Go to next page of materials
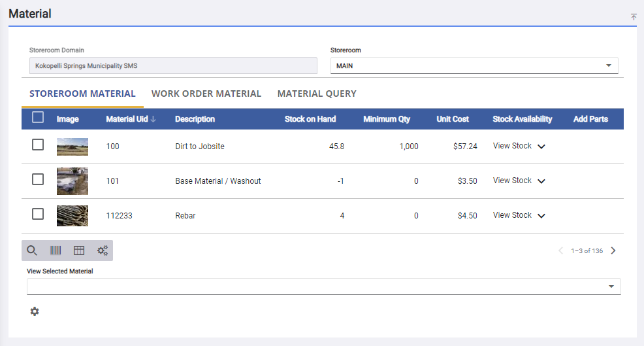644x346 pixels. point(613,251)
